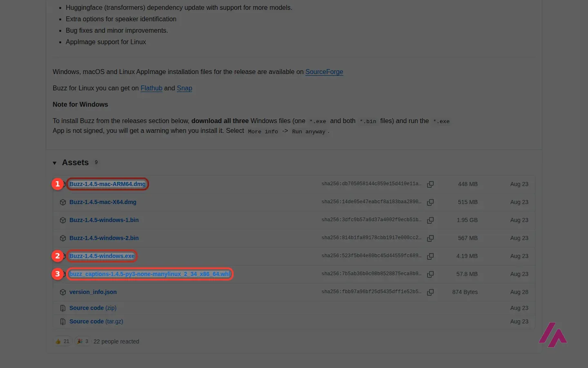Copy sha256 hash for Buzz-1.4.5-windows-2.bin
The height and width of the screenshot is (368, 588).
pyautogui.click(x=430, y=238)
